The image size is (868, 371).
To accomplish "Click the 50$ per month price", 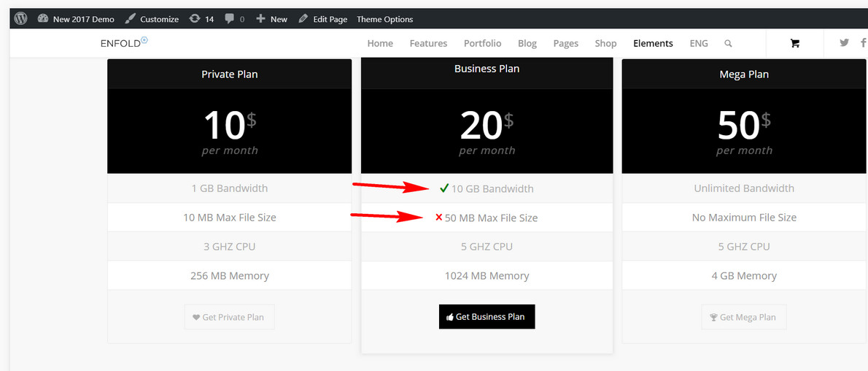I will tap(744, 132).
